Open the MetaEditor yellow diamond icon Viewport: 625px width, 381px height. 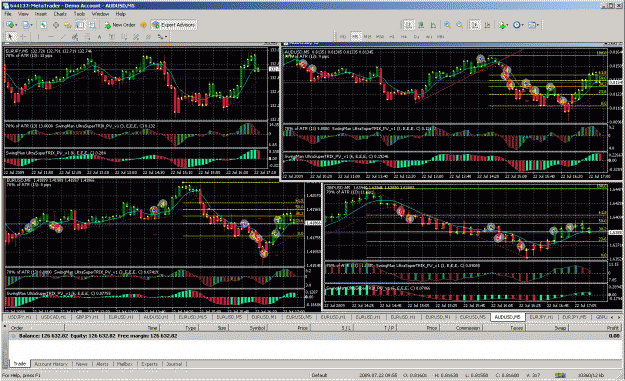(143, 25)
